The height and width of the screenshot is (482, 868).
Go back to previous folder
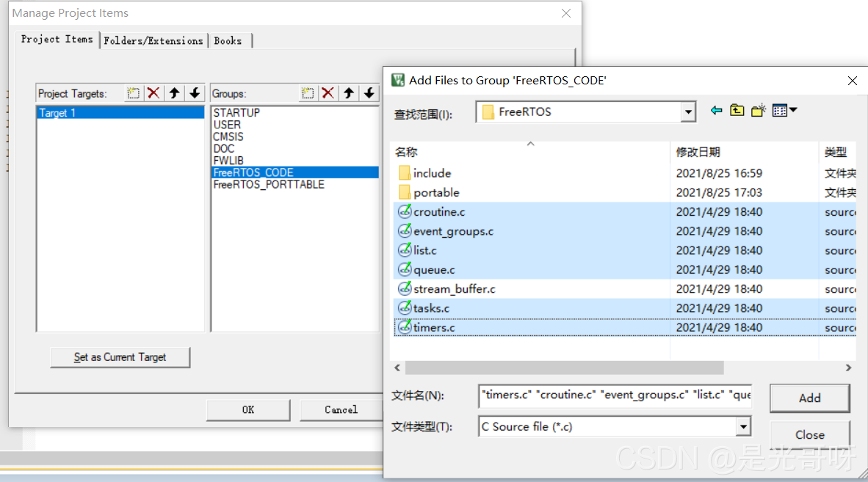tap(716, 111)
